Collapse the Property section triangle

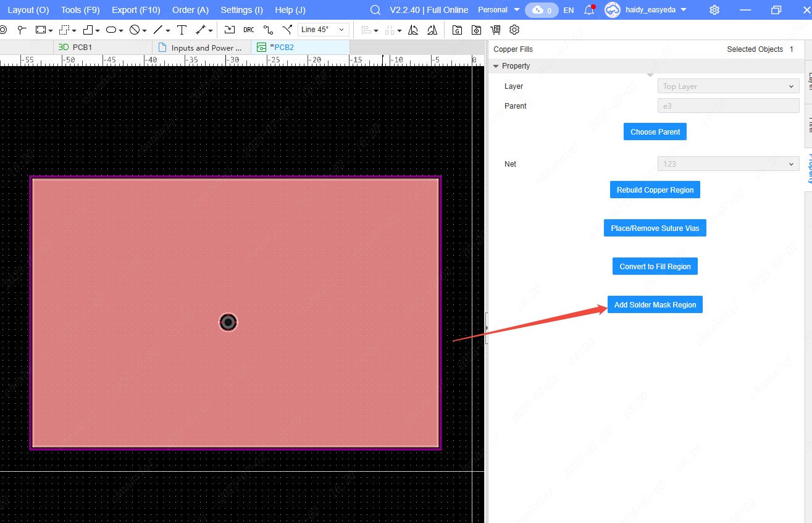496,66
